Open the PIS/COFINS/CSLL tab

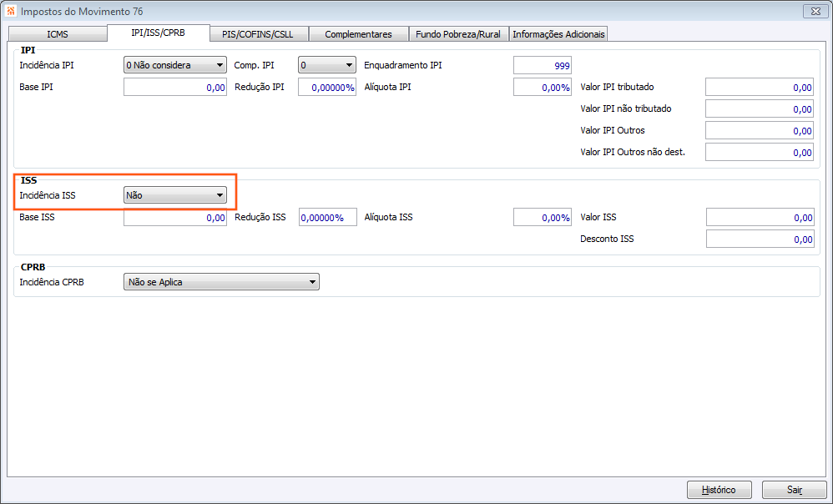(258, 34)
